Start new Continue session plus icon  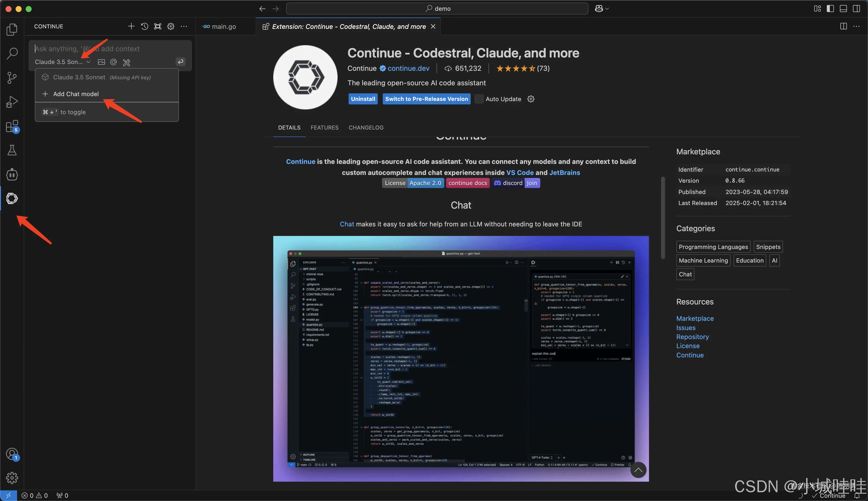click(131, 27)
